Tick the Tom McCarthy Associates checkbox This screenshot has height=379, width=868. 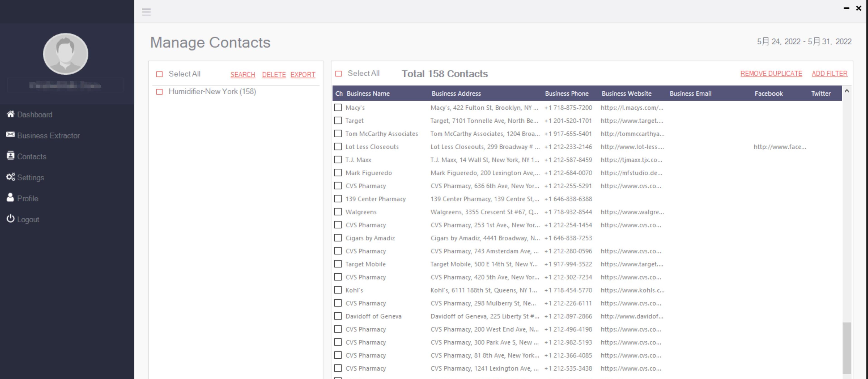click(338, 134)
